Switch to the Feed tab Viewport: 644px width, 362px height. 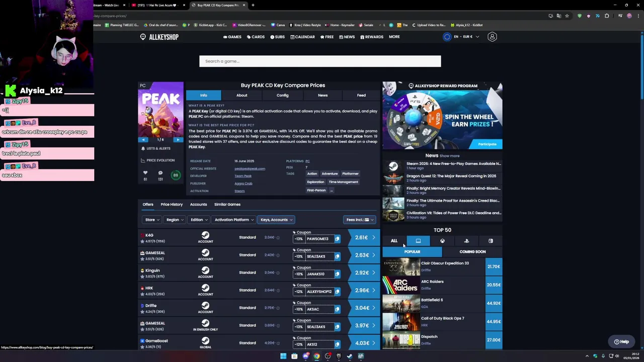click(x=361, y=95)
